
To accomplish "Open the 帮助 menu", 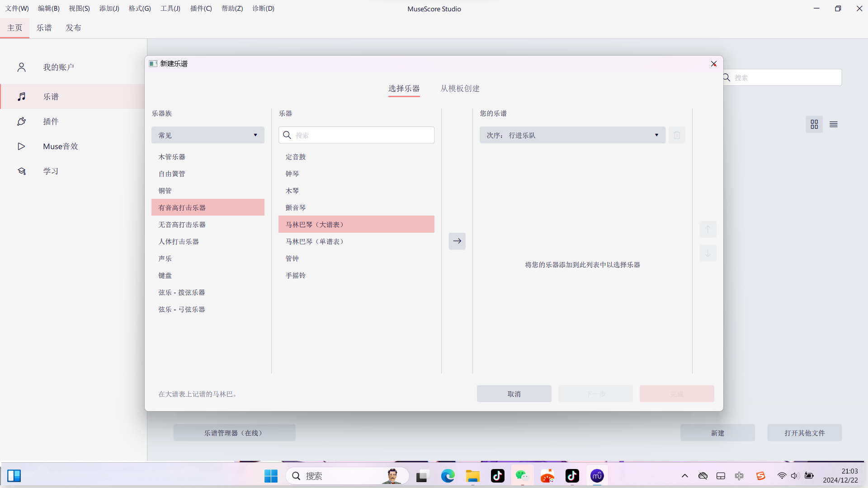I will coord(232,9).
